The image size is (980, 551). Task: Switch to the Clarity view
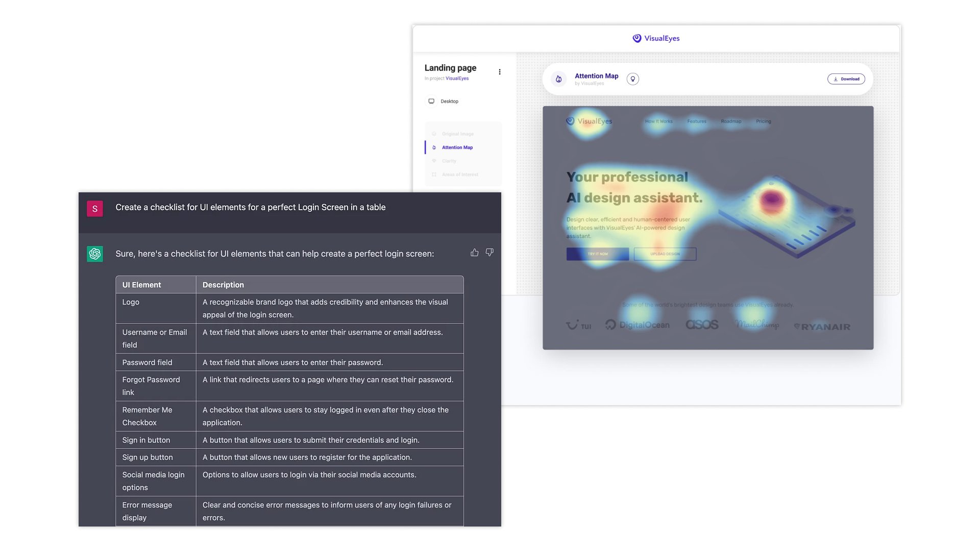click(x=449, y=161)
